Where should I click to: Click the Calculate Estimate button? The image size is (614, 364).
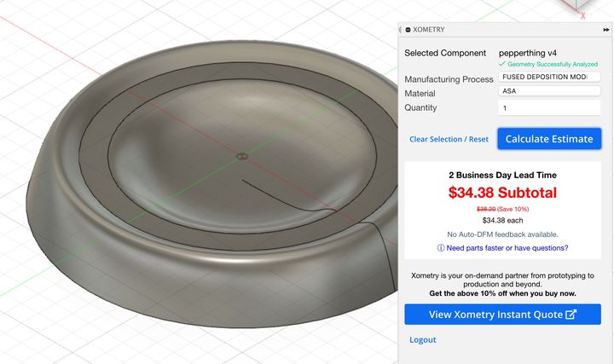[549, 139]
